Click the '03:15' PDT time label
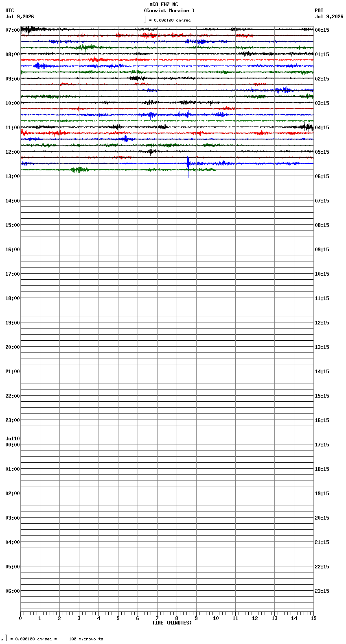This screenshot has width=346, height=644. coord(322,103)
